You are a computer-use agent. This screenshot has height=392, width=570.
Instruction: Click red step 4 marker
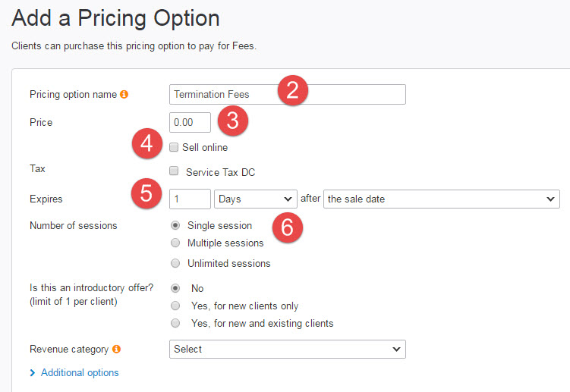click(x=147, y=145)
